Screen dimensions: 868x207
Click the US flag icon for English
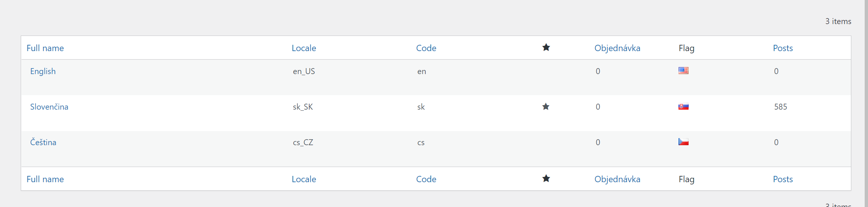tap(683, 70)
